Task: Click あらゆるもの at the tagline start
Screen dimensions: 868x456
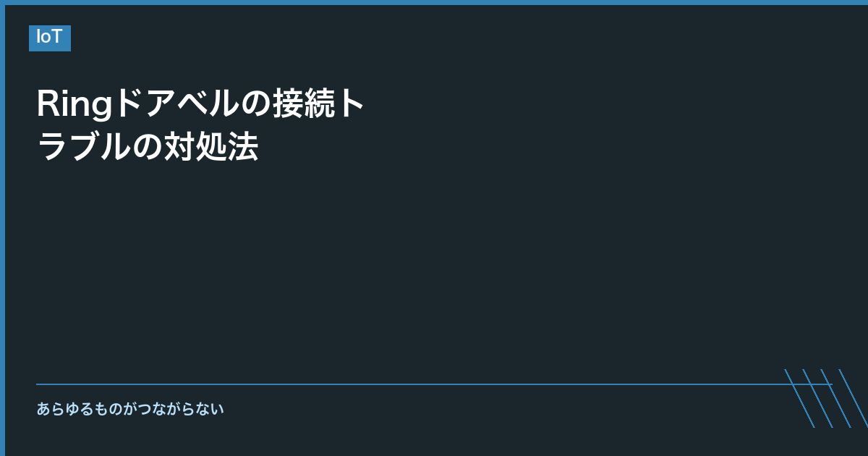Action: 80,409
